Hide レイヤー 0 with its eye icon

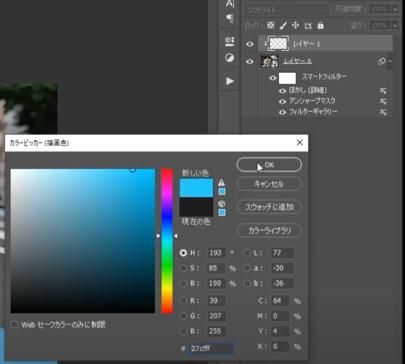pos(250,61)
